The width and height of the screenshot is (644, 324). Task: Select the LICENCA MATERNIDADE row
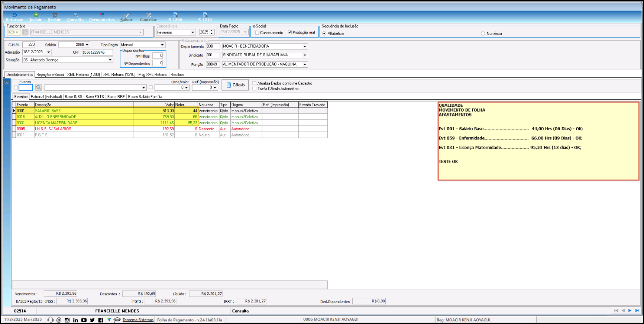170,123
